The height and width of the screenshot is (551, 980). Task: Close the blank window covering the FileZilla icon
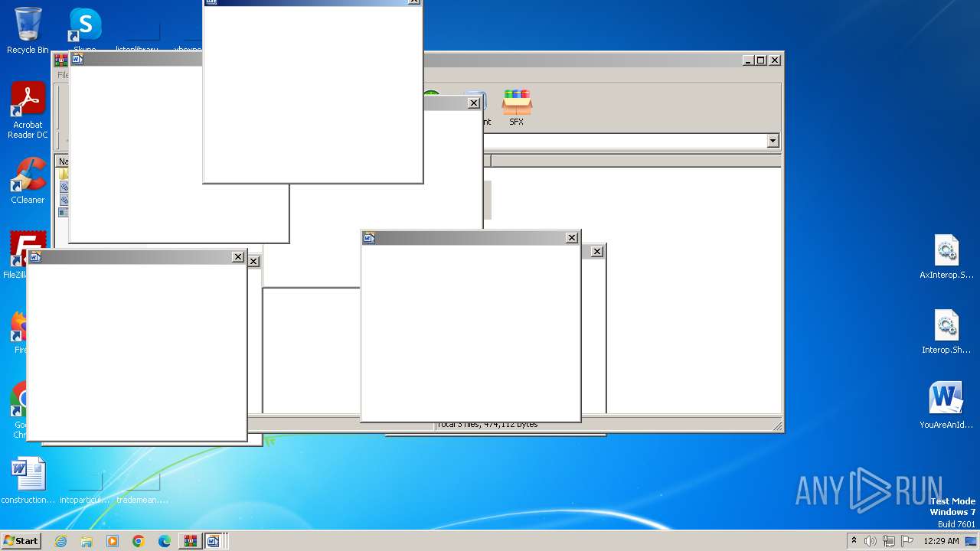click(x=238, y=257)
